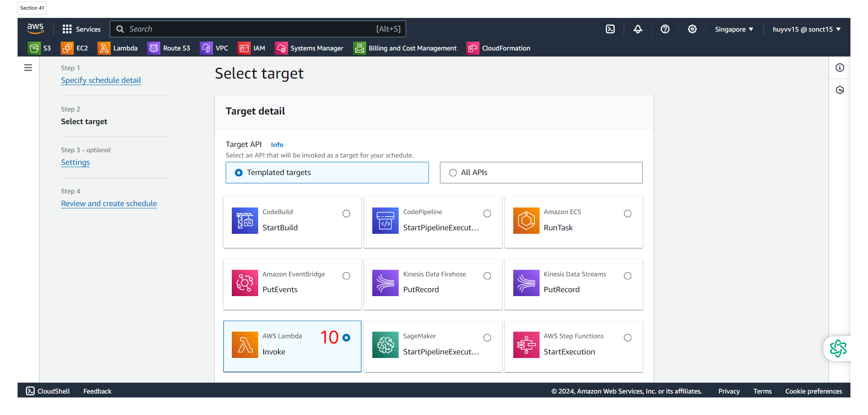Open Billing and Cost Management icon

(359, 48)
